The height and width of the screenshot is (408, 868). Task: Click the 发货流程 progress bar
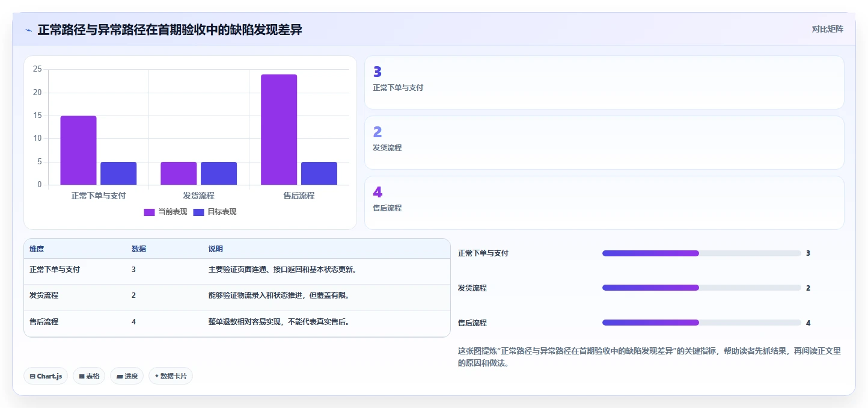[701, 288]
